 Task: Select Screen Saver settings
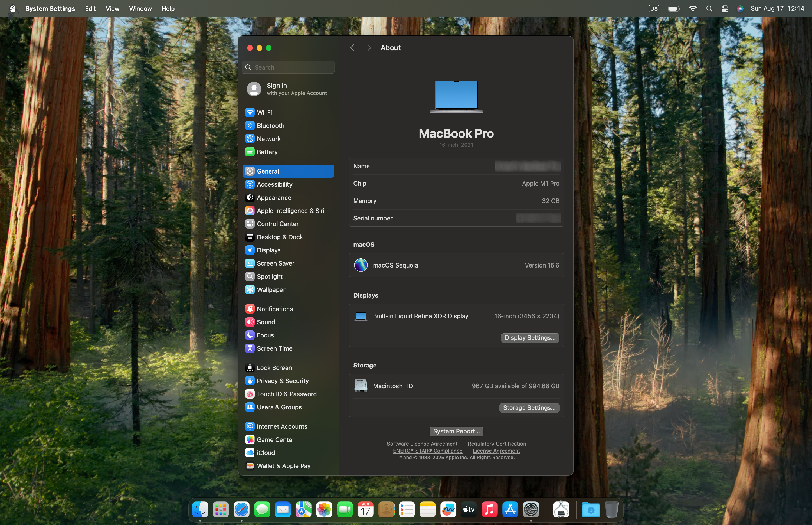(288, 263)
